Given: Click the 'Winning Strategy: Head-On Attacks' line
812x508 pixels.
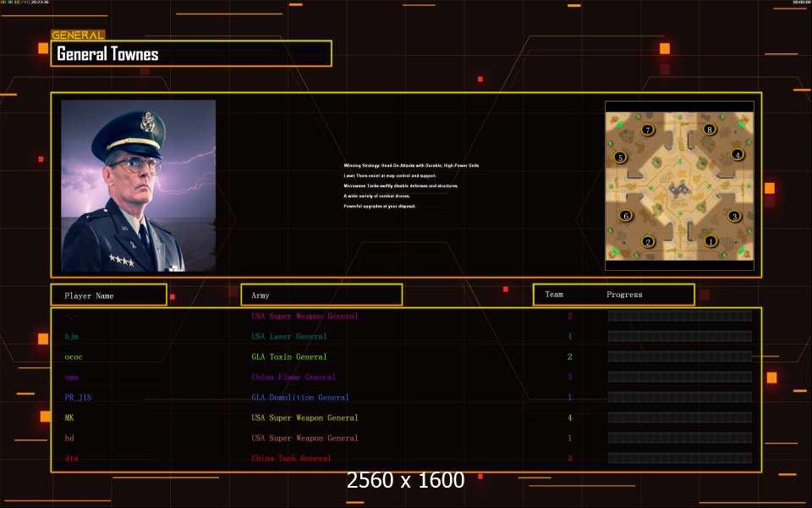Looking at the screenshot, I should click(411, 165).
